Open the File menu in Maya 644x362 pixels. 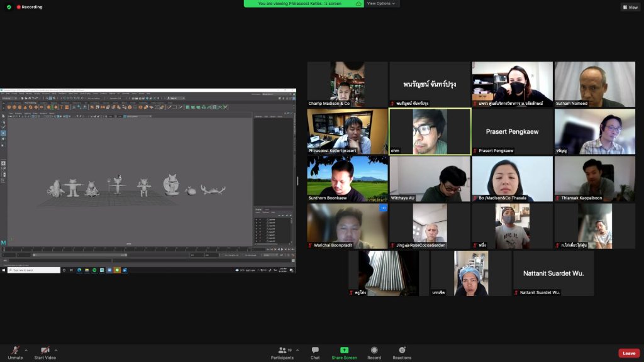tap(3, 94)
